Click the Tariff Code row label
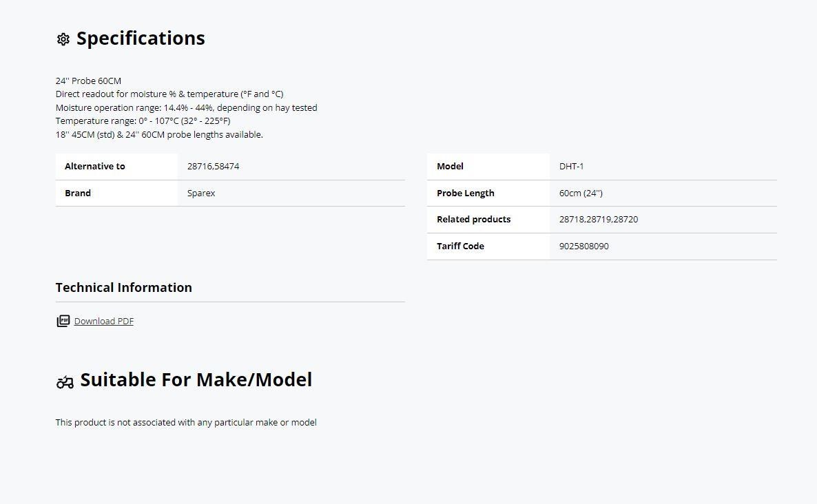The width and height of the screenshot is (817, 504). coord(460,246)
